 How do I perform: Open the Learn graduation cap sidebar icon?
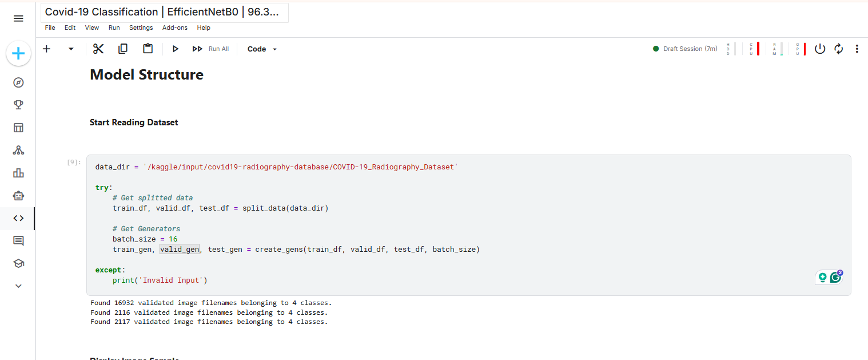pyautogui.click(x=18, y=263)
